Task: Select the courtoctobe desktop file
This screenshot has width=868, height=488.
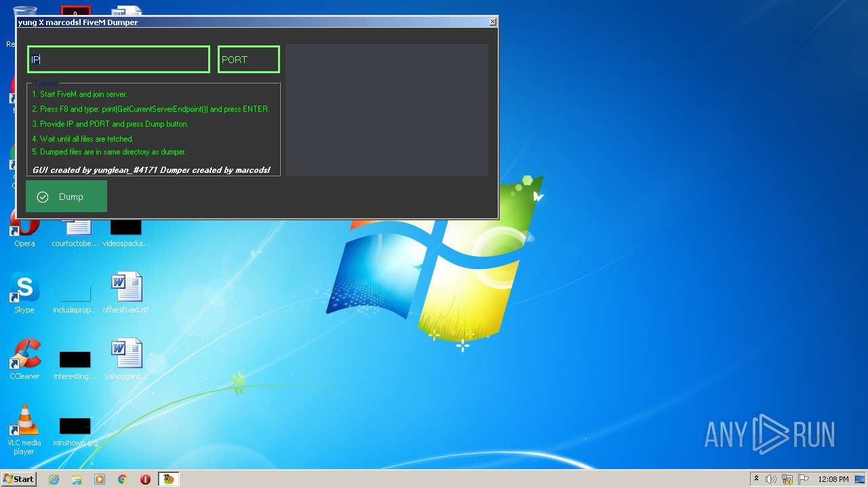Action: point(75,234)
